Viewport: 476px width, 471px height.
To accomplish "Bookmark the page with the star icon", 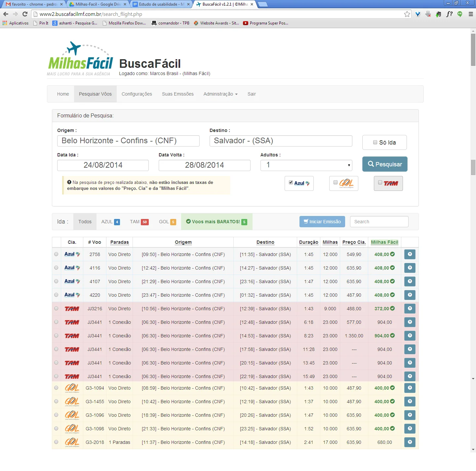I will 407,14.
